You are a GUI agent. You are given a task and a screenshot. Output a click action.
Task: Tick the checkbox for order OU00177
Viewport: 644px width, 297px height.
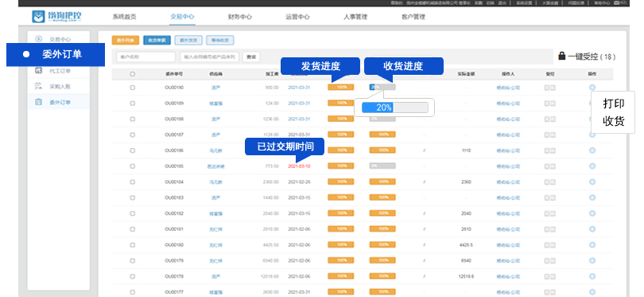click(x=132, y=292)
